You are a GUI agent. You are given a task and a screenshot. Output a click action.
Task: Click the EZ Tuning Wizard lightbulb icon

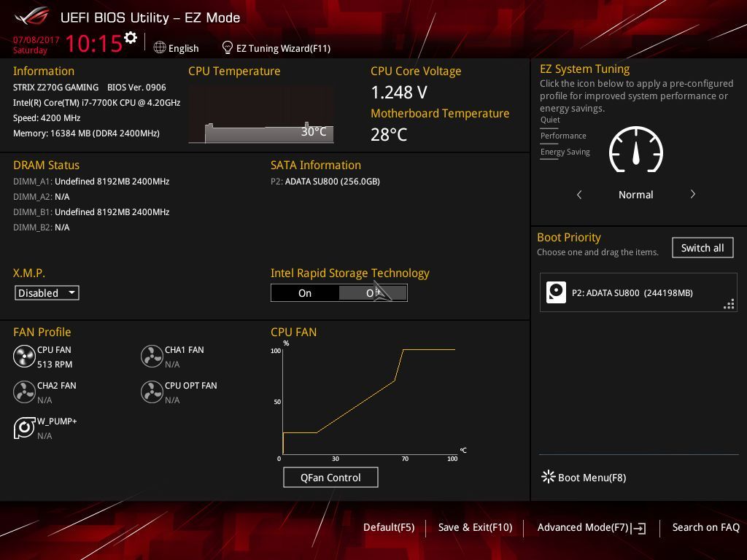pyautogui.click(x=228, y=47)
